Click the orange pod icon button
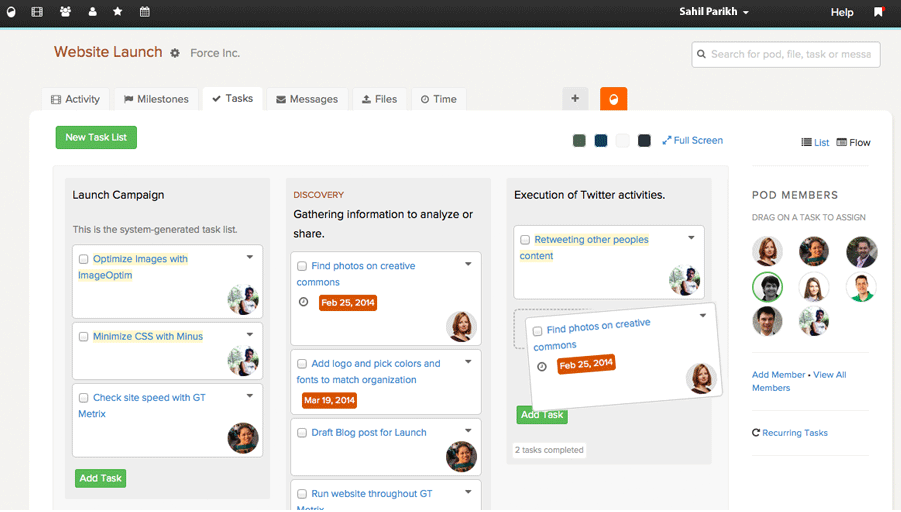This screenshot has width=901, height=512. 613,99
